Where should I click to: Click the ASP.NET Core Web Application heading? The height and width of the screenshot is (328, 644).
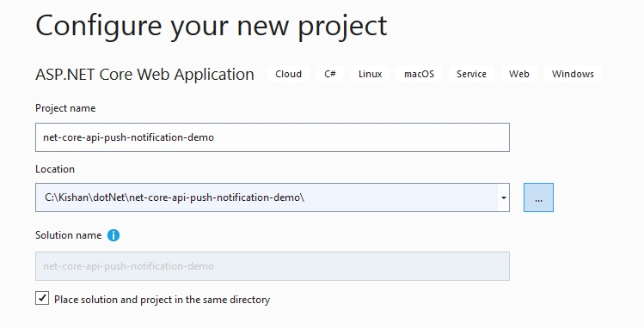144,74
